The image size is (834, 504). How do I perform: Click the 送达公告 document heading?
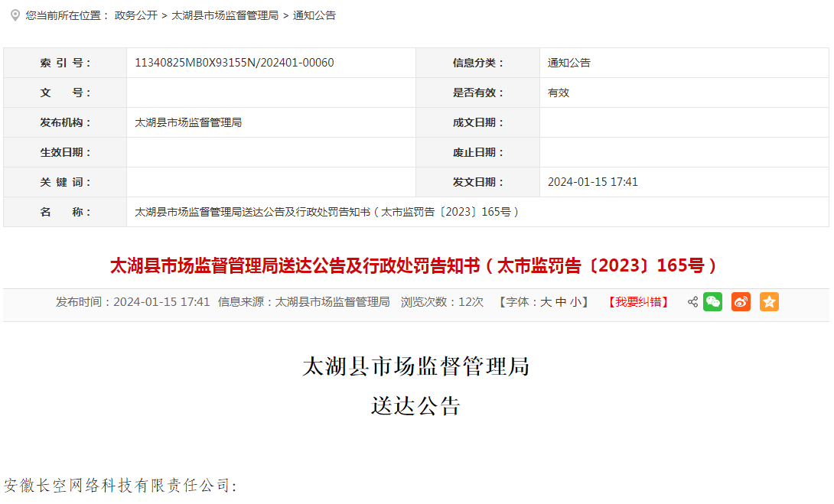tap(415, 405)
